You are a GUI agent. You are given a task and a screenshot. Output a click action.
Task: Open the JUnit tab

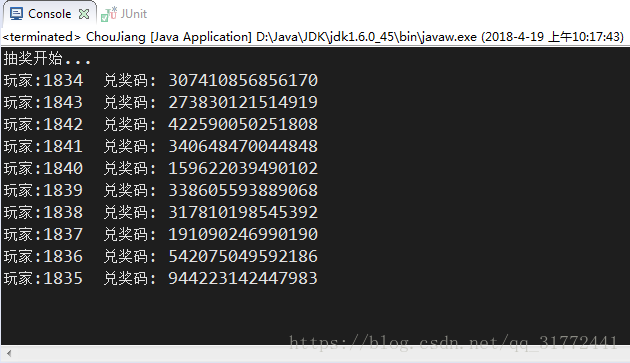(124, 14)
